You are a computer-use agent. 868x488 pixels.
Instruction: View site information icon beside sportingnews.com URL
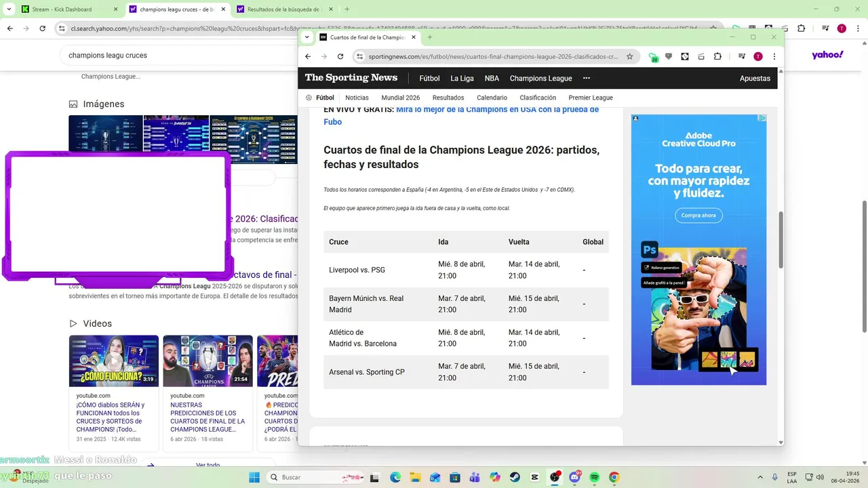coord(360,57)
